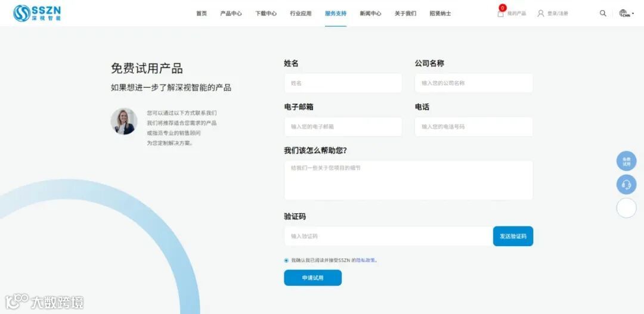Click the floating headset support button
644x314 pixels.
tap(626, 185)
